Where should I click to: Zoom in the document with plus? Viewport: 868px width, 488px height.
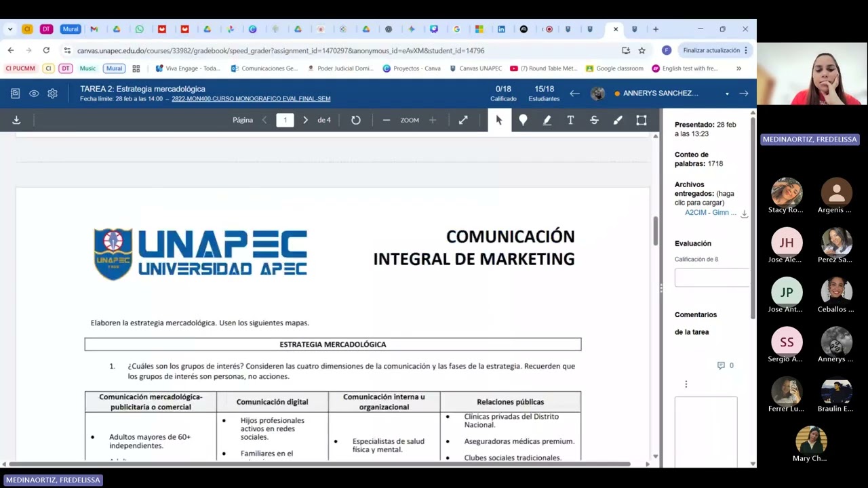pos(433,120)
